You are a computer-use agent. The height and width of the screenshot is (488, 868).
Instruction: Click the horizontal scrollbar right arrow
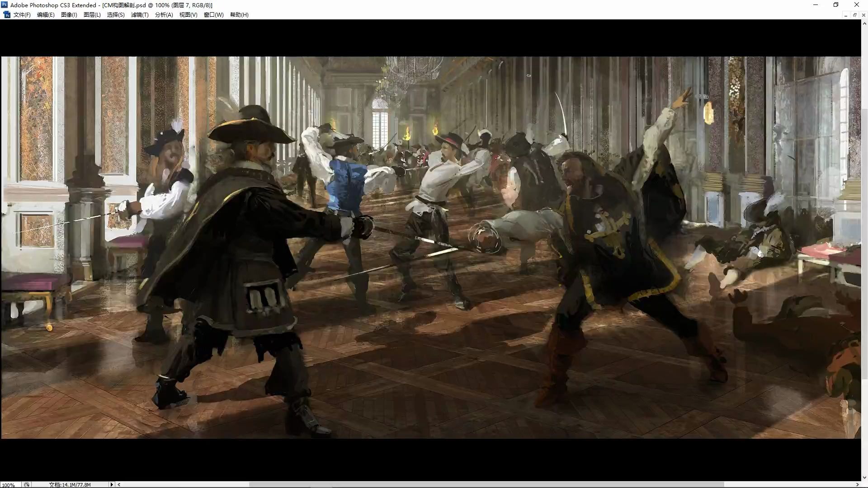pos(857,485)
